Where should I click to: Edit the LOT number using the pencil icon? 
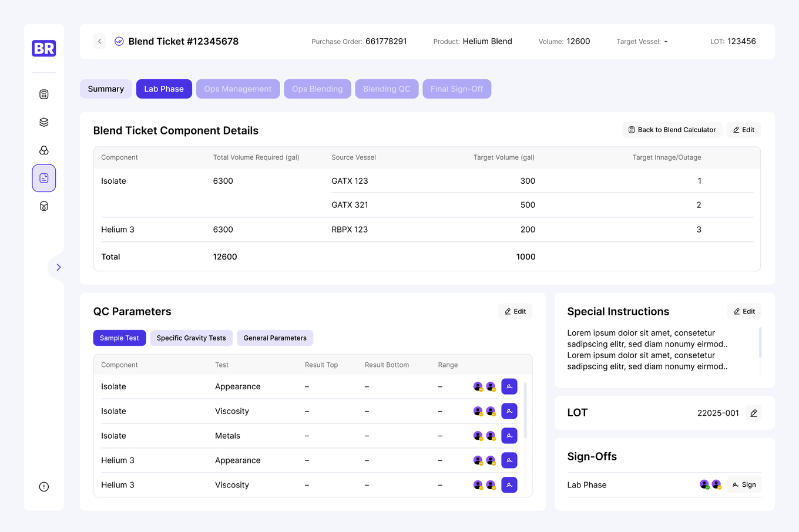coord(753,413)
